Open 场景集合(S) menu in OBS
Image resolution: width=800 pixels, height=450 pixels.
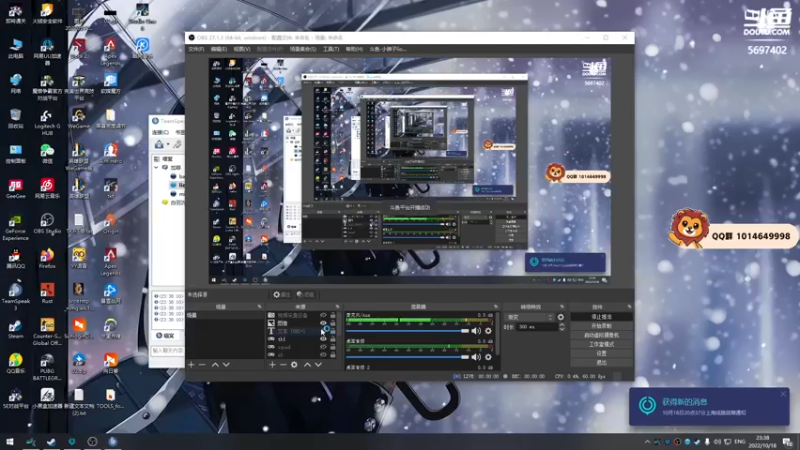pos(303,49)
